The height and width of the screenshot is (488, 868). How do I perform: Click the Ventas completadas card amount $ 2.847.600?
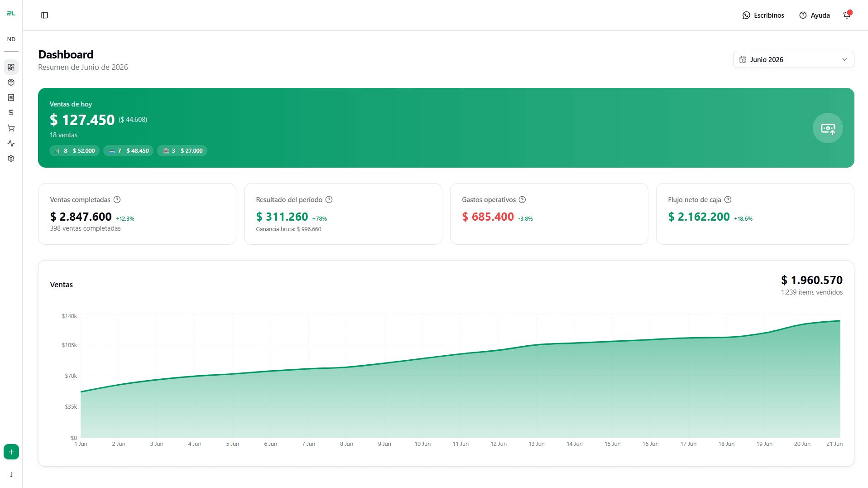click(81, 217)
